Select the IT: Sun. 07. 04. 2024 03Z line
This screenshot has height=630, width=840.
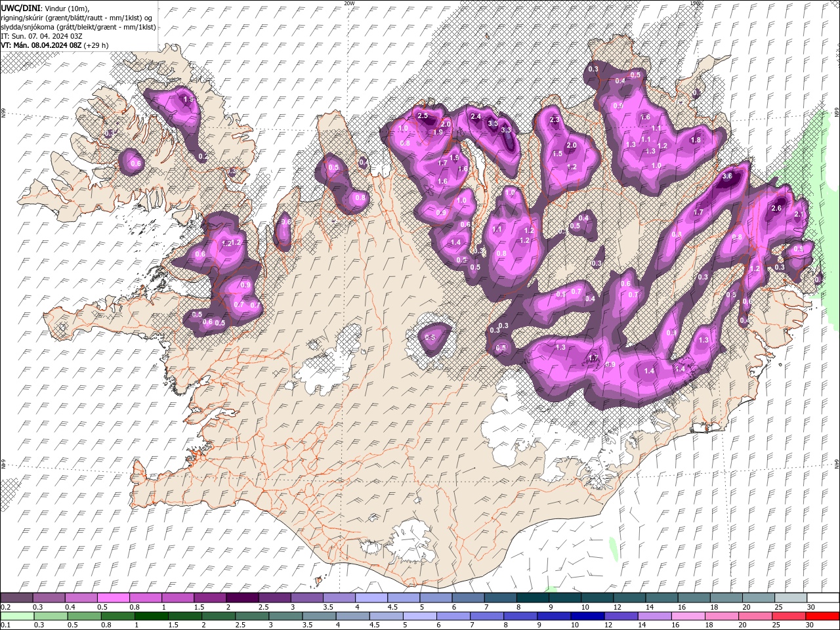point(41,36)
